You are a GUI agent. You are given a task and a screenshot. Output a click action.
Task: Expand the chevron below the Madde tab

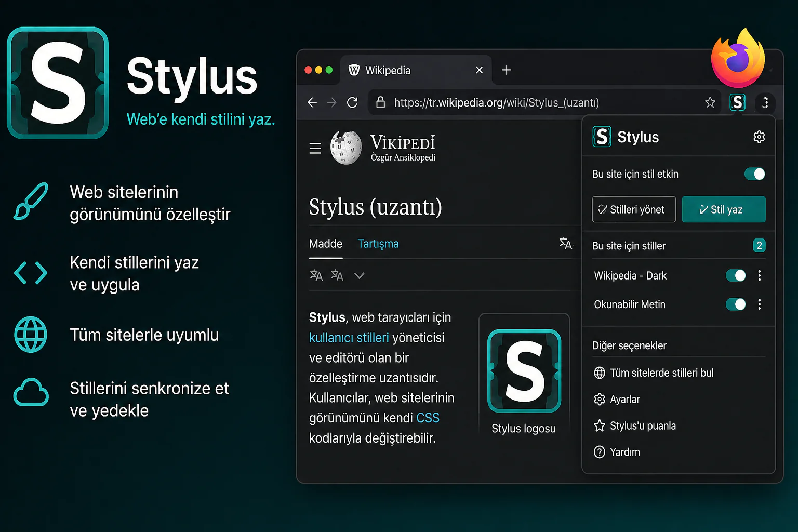click(x=359, y=275)
